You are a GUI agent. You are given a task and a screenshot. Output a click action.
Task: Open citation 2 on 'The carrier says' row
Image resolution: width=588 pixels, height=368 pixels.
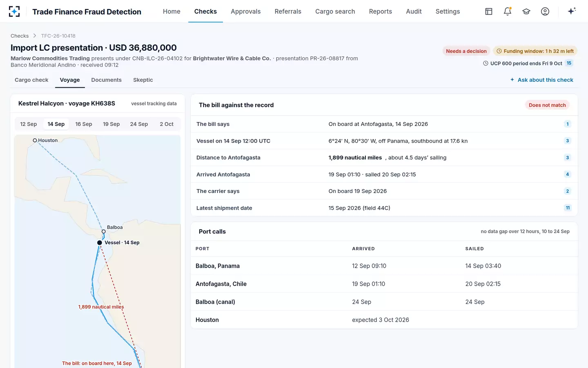(x=567, y=191)
